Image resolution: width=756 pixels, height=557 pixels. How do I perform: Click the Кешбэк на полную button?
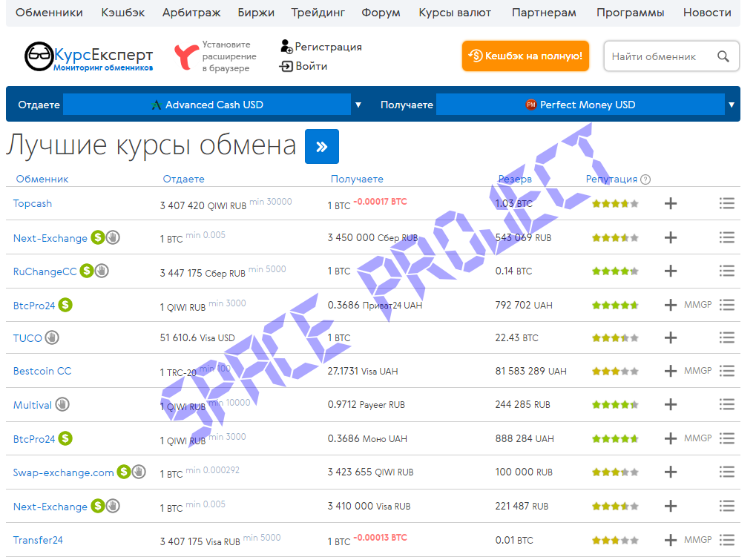pos(525,56)
